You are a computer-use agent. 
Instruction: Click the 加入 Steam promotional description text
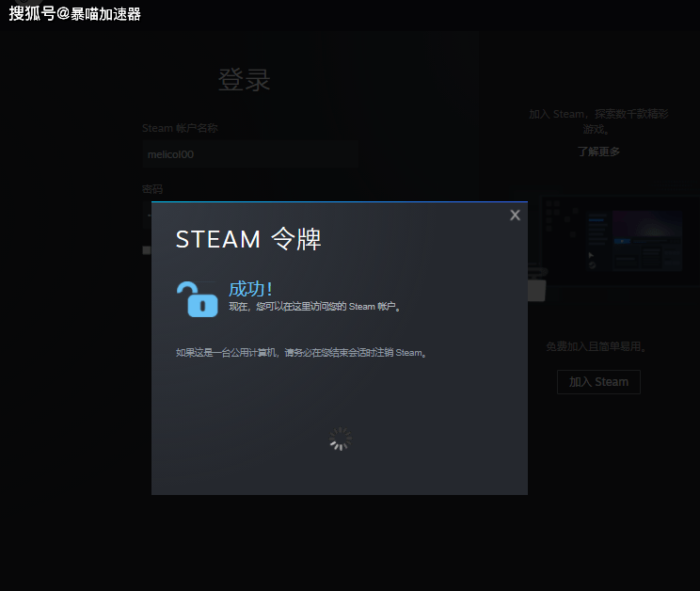point(598,120)
